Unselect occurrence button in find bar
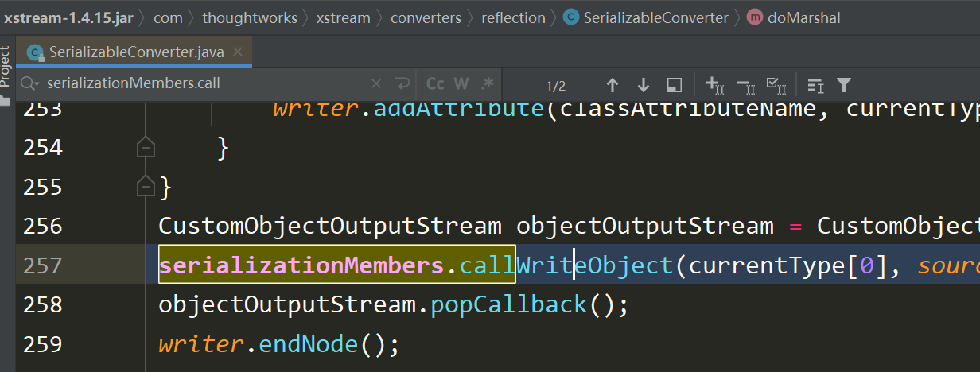Screen dimensions: 980x372 click(x=745, y=85)
